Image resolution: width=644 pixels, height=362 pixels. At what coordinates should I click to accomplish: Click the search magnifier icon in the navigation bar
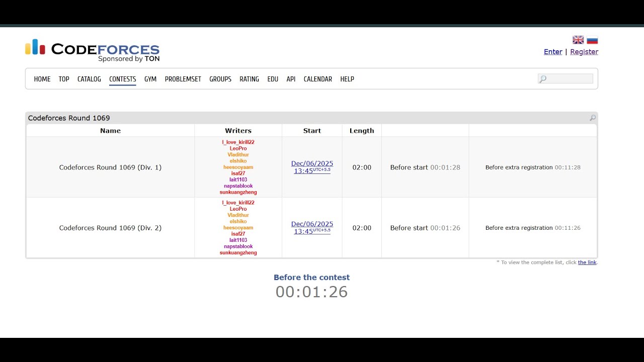542,79
